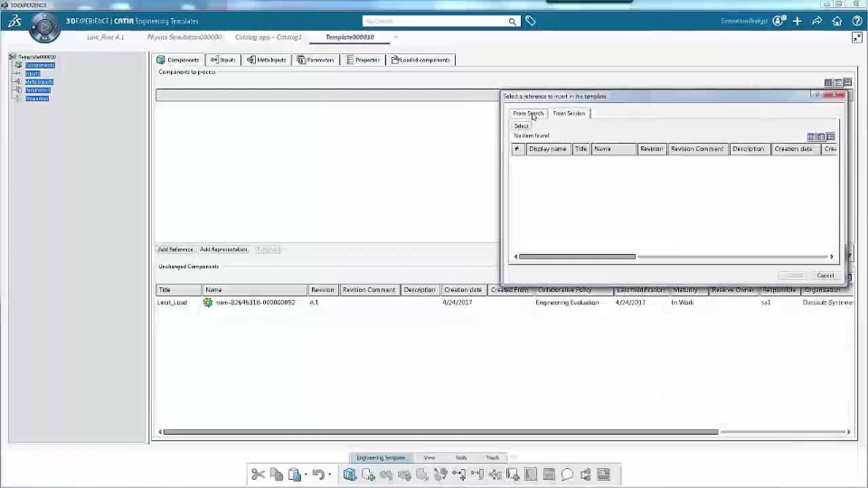Viewport: 868px width, 488px height.
Task: Select Components node in tree
Action: [40, 65]
